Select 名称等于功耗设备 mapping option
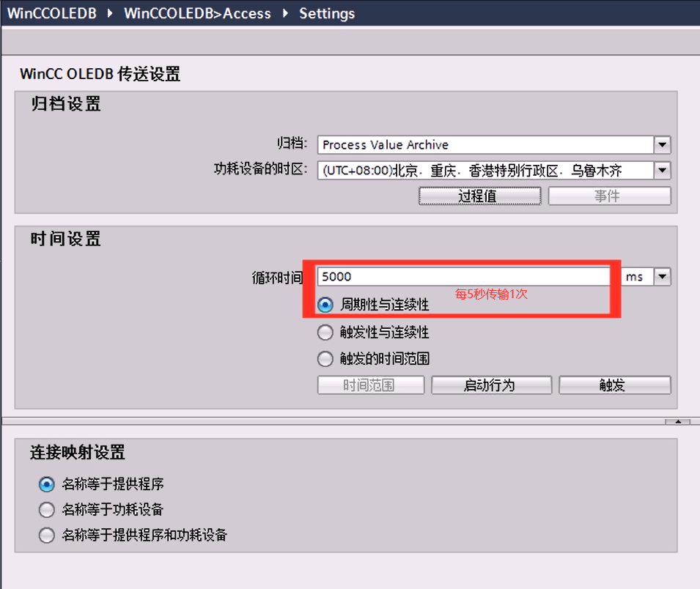 46,510
